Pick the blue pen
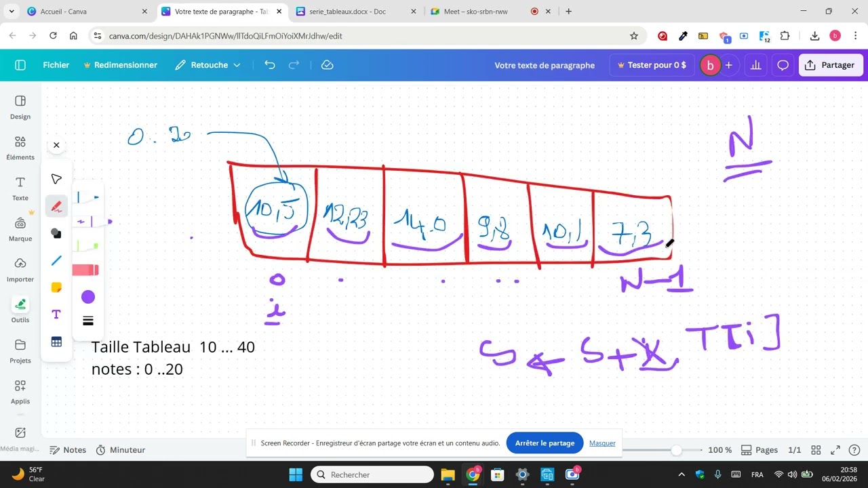The height and width of the screenshot is (488, 868). [88, 197]
